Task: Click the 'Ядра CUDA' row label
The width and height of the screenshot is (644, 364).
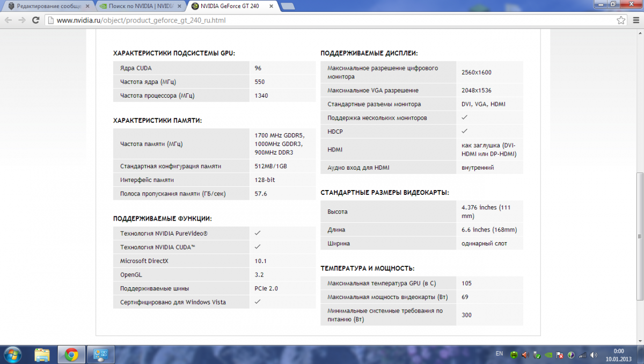Action: tap(136, 68)
